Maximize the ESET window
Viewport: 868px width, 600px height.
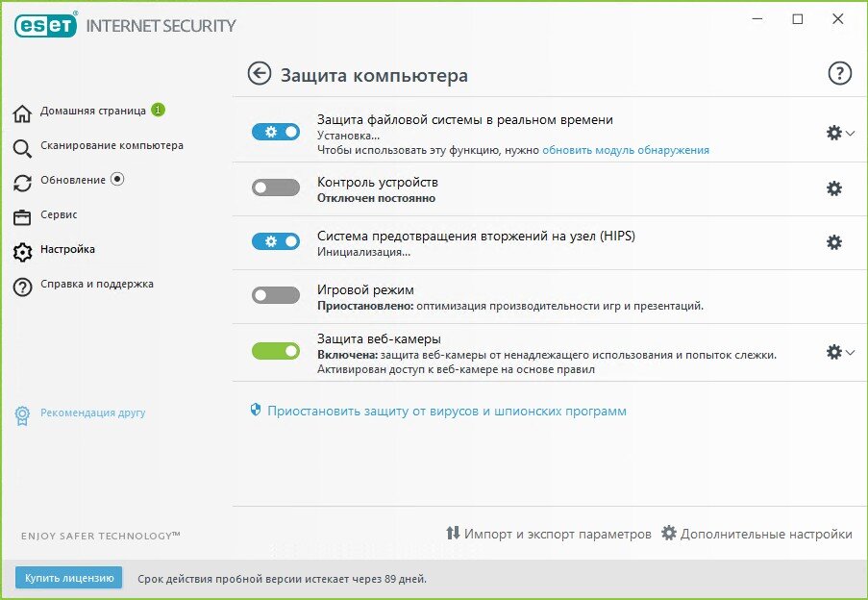pos(798,19)
